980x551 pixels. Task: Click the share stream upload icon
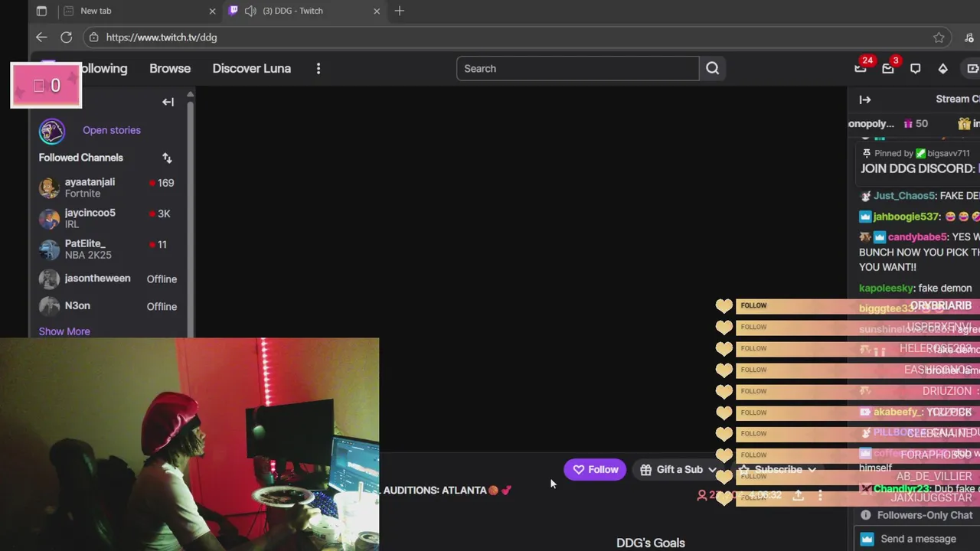click(x=798, y=495)
